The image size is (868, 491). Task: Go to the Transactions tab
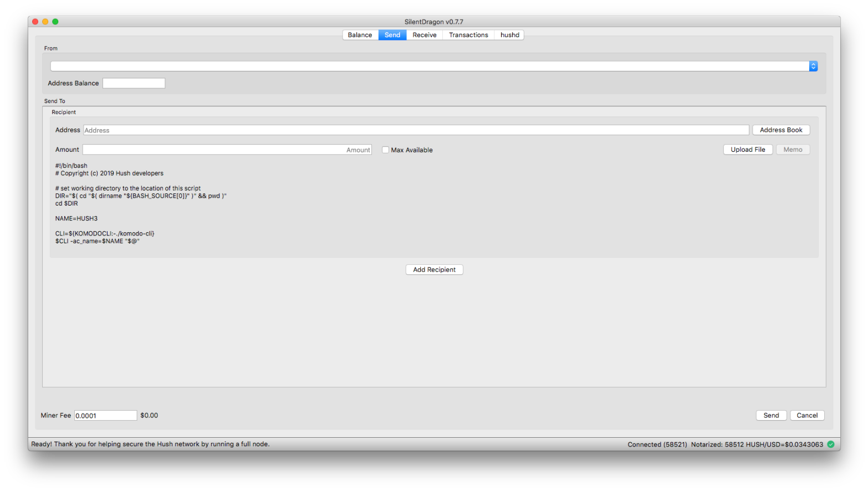[468, 35]
